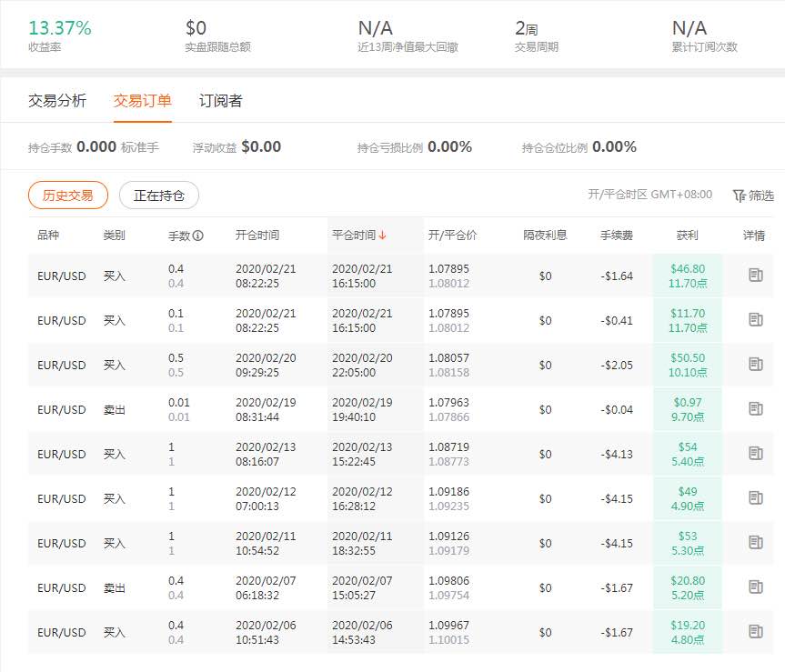Screen dimensions: 785x672
Task: Switch to 正在持仓 view
Action: click(158, 196)
